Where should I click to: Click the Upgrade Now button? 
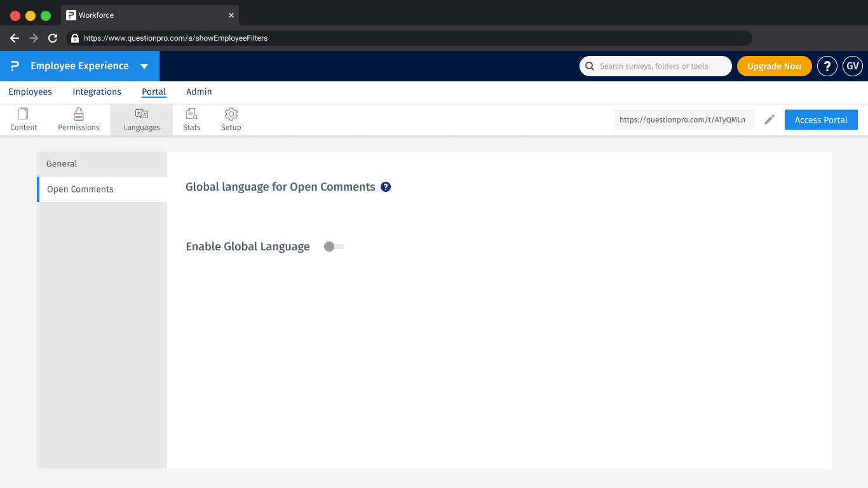point(774,65)
